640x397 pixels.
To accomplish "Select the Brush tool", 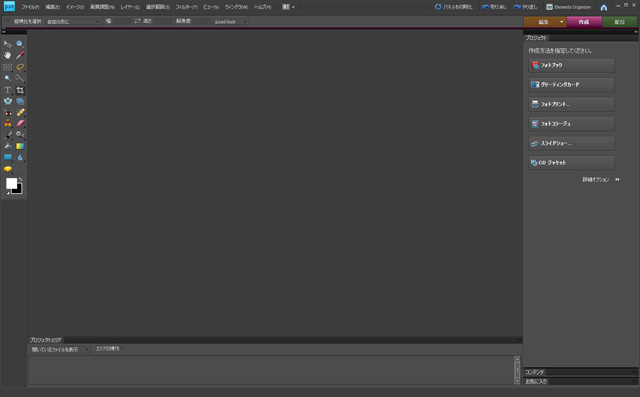I will point(8,135).
